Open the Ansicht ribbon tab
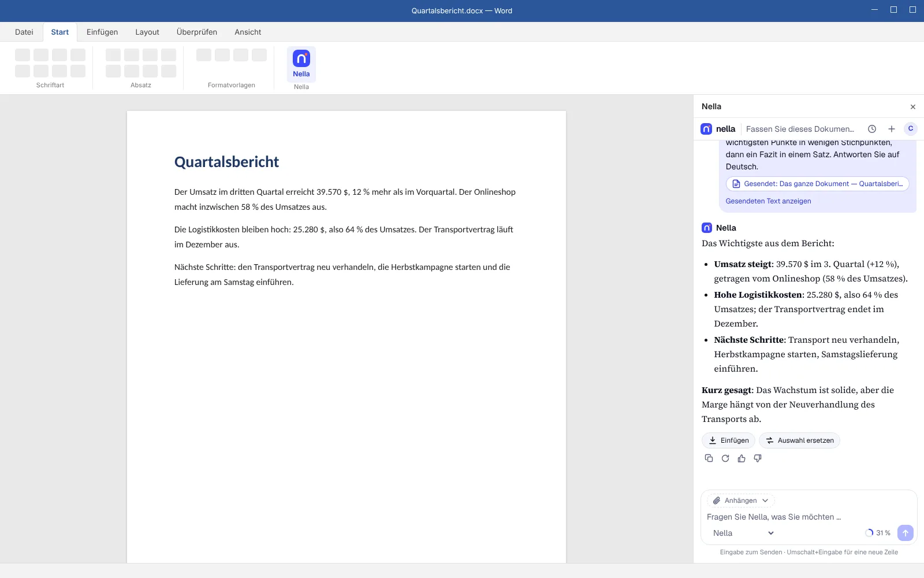This screenshot has width=924, height=578. point(248,32)
